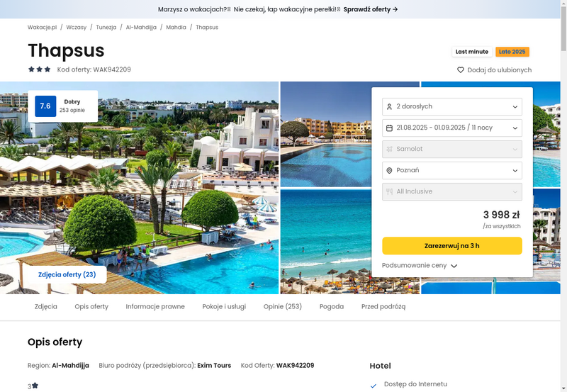The height and width of the screenshot is (392, 567).
Task: Follow the Sprawdź oferty banner link
Action: (x=370, y=9)
